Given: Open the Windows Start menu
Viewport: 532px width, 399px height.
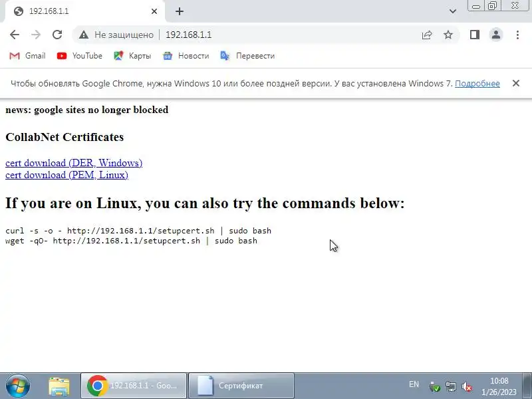Looking at the screenshot, I should pos(18,386).
